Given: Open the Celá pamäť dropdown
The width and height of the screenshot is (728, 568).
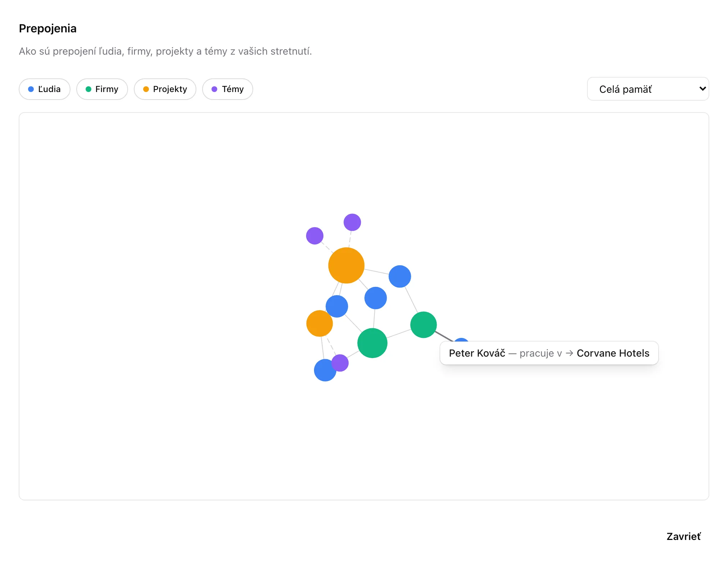Looking at the screenshot, I should [x=648, y=89].
